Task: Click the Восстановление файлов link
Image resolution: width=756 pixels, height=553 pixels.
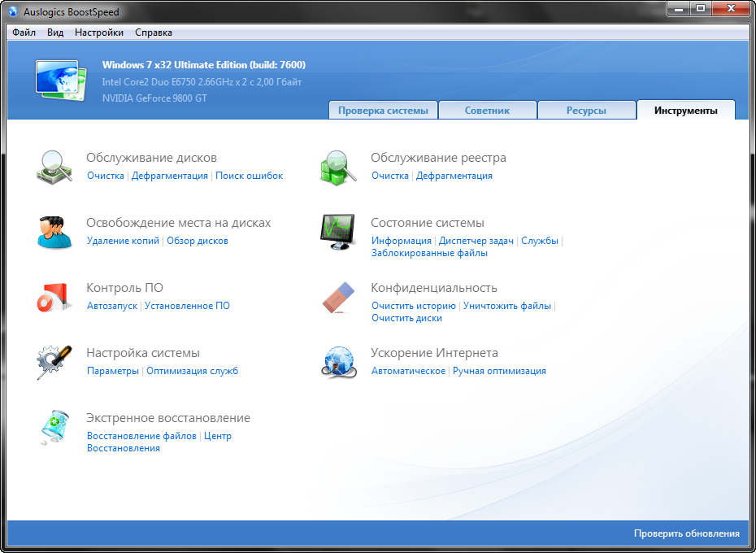Action: (141, 436)
